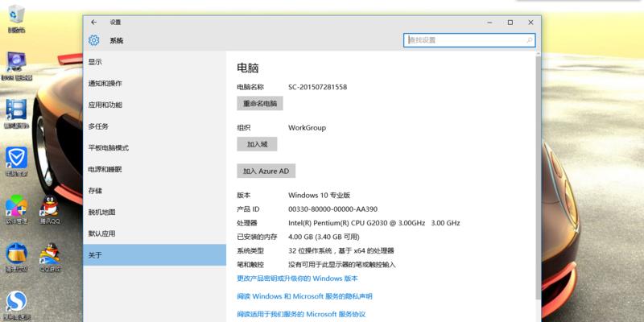Go to 应用和功能 in sidebar

point(155,105)
